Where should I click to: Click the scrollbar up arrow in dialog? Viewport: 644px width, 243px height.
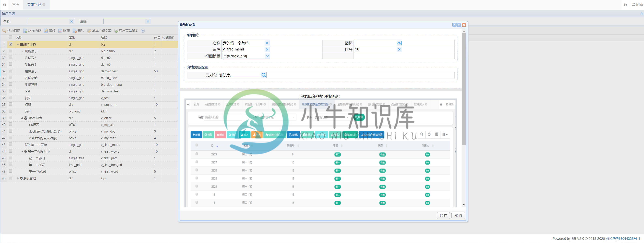pos(464,31)
